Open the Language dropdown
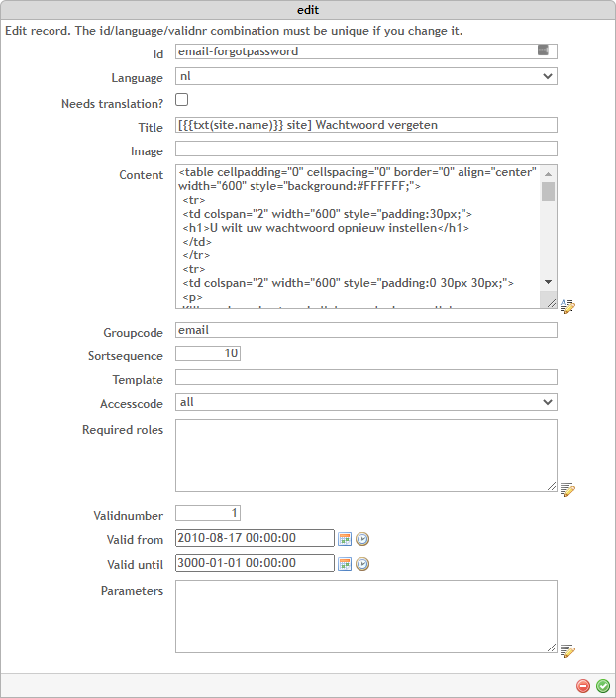616x698 pixels. [x=366, y=76]
